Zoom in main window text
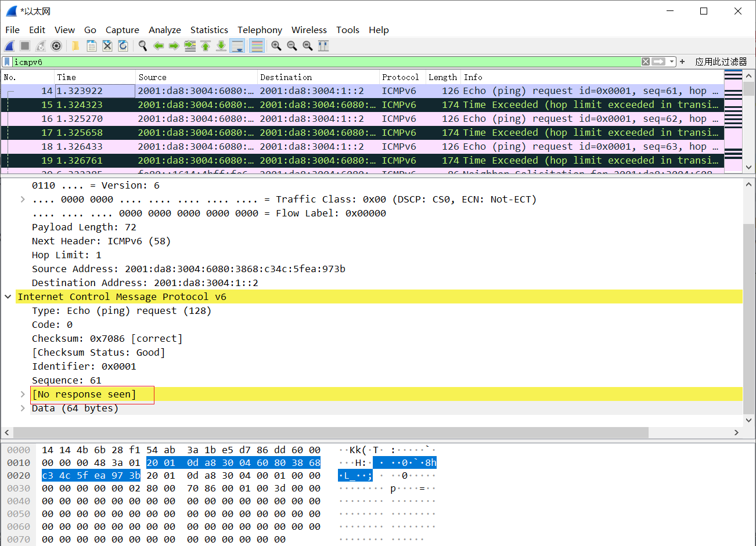Image resolution: width=756 pixels, height=546 pixels. 276,46
